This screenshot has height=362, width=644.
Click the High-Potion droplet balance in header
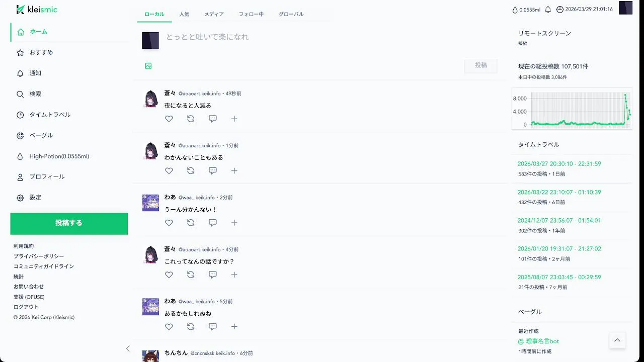coord(526,10)
